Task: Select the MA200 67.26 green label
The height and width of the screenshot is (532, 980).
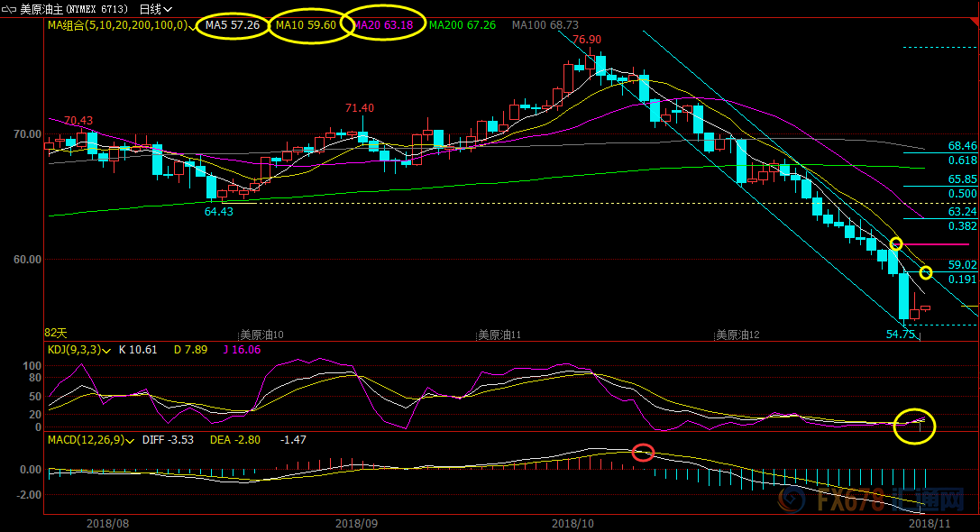Action: pyautogui.click(x=462, y=25)
